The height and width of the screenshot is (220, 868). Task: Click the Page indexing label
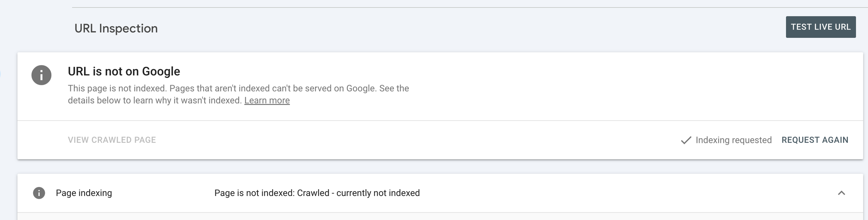click(84, 193)
